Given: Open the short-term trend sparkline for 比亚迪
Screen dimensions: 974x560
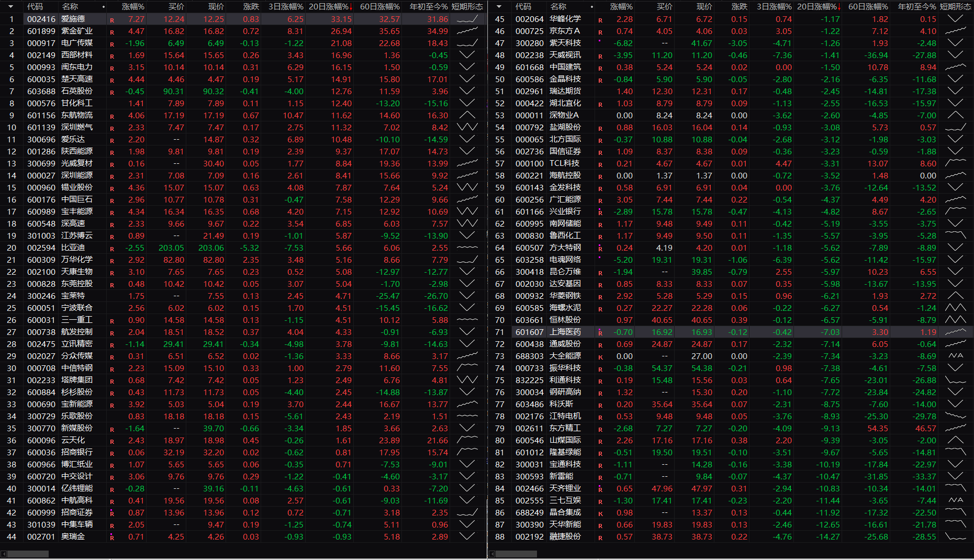Looking at the screenshot, I should (x=467, y=248).
